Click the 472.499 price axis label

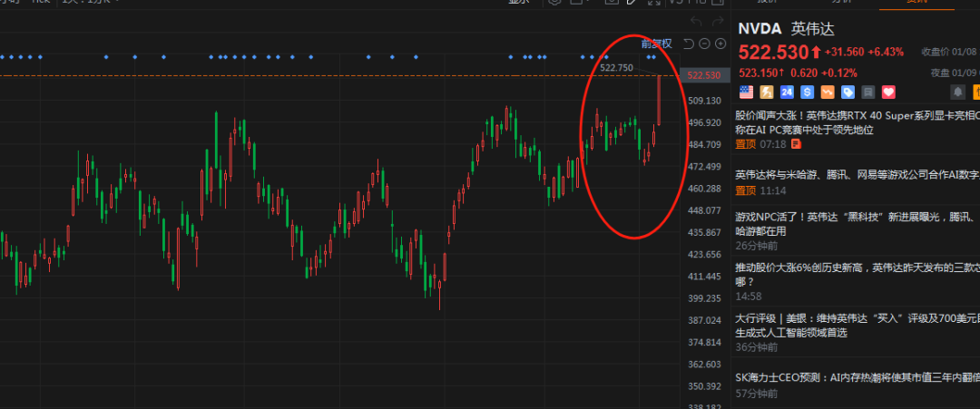(704, 166)
